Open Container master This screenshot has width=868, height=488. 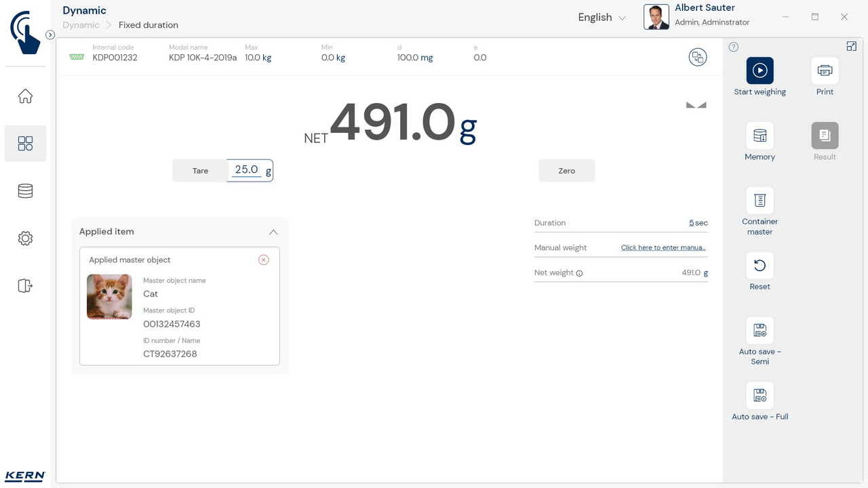point(759,201)
